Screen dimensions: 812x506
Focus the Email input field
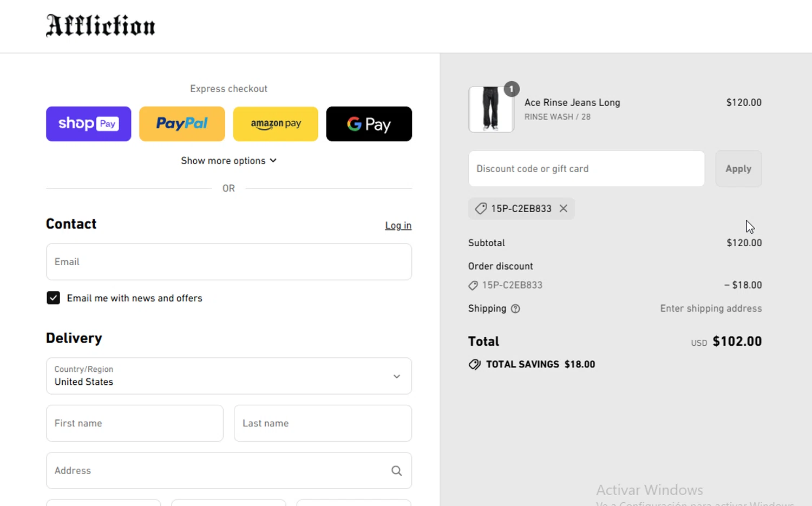click(229, 262)
